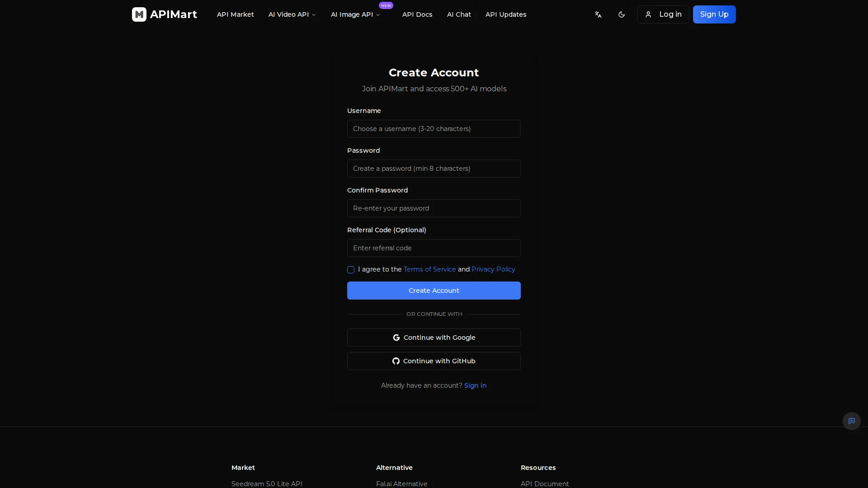Click the Sign in link

click(475, 385)
